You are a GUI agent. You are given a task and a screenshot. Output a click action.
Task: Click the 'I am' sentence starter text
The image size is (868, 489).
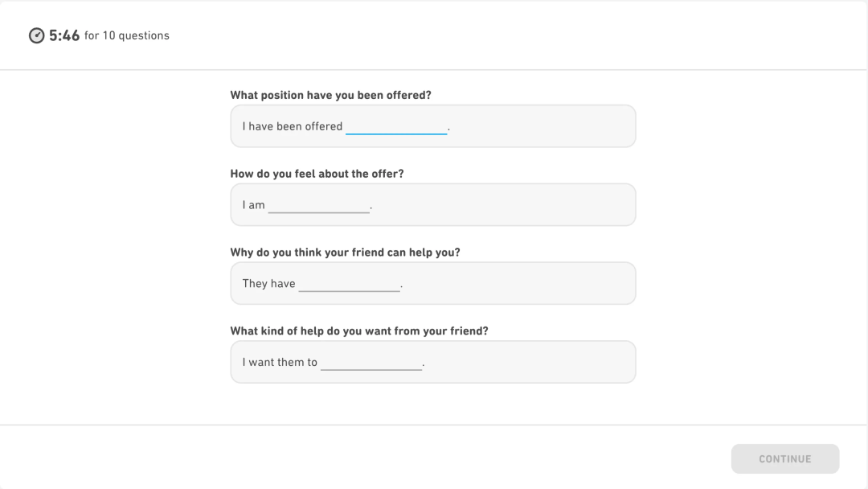tap(253, 205)
